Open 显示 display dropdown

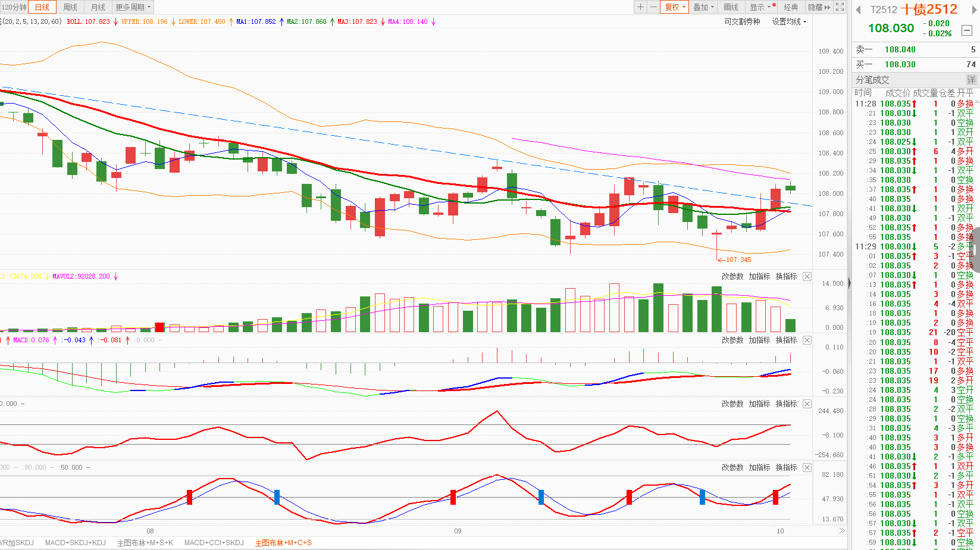pos(761,7)
